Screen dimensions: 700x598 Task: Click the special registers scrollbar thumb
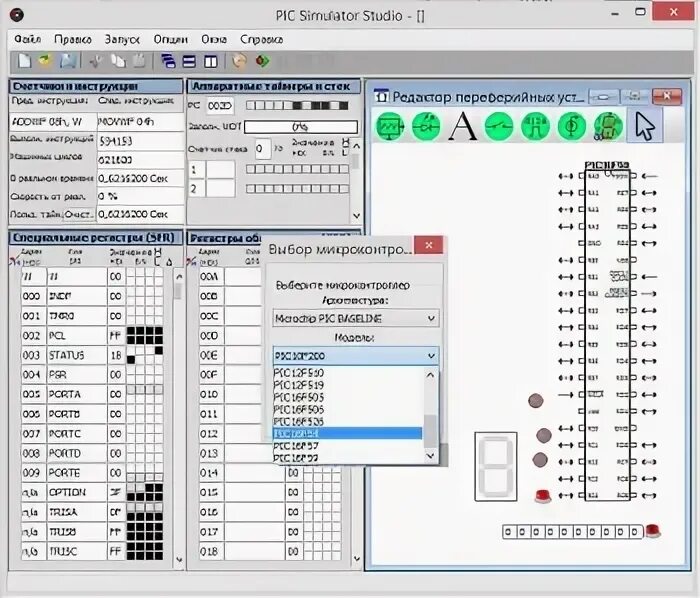click(178, 292)
